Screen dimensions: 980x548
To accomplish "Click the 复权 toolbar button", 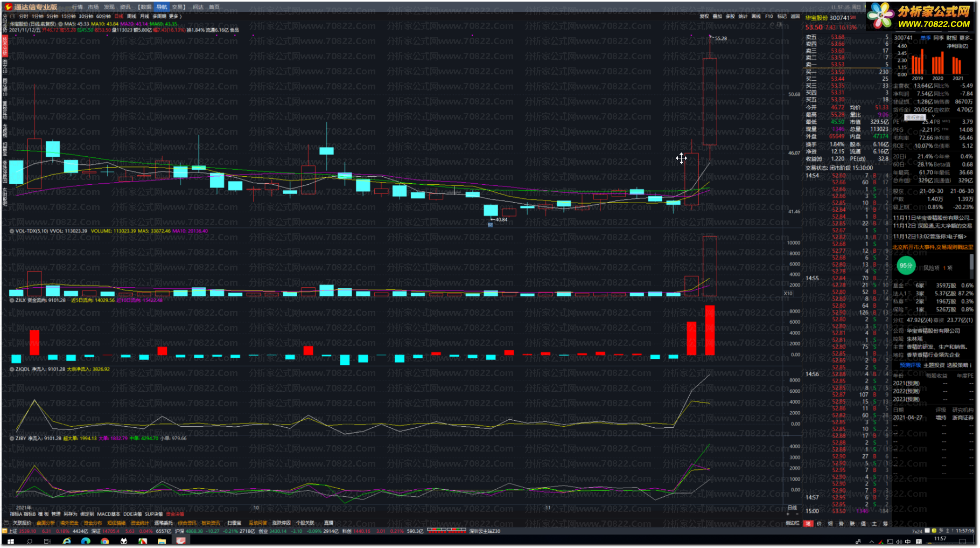I will (704, 16).
